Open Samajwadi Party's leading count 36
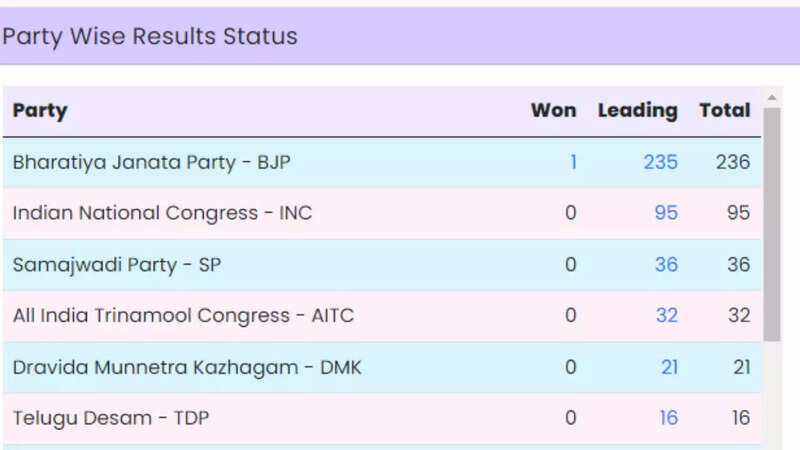This screenshot has height=450, width=800. (665, 265)
